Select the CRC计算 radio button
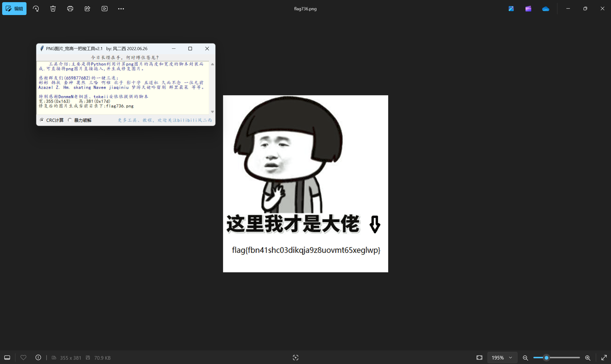Screen dimensions: 611x364 (42, 120)
